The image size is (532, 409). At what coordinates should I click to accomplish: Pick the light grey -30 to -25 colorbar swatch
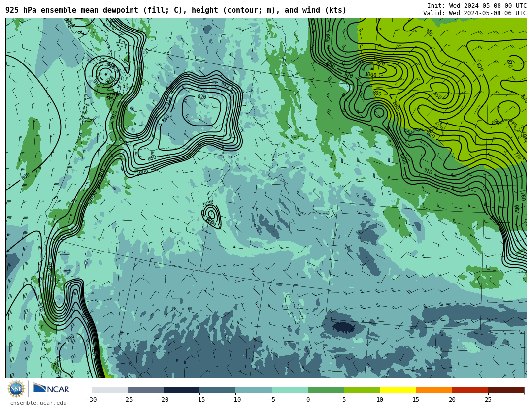pyautogui.click(x=109, y=390)
